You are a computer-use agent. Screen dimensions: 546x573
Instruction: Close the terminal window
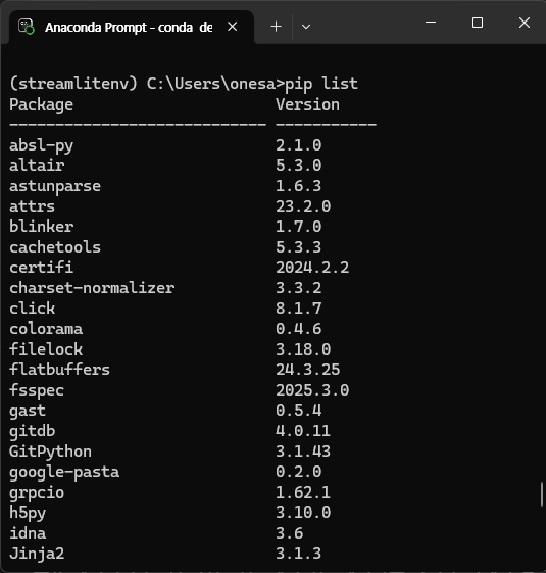(524, 23)
